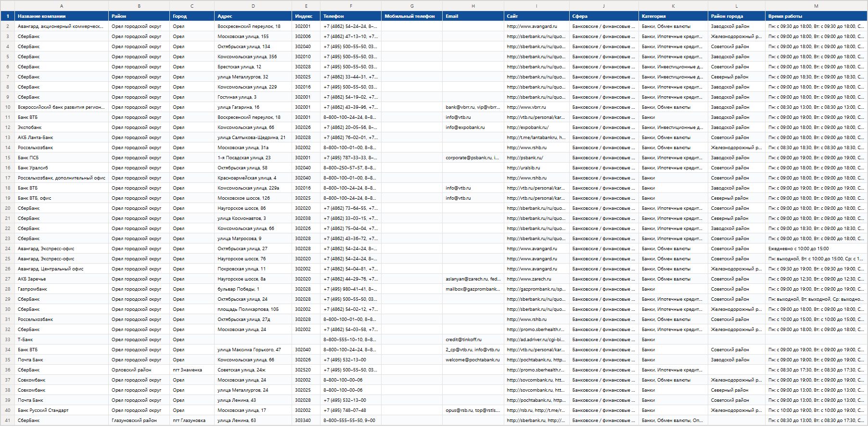This screenshot has height=434, width=868.
Task: Click the 'Телефон' header cell
Action: 351,16
